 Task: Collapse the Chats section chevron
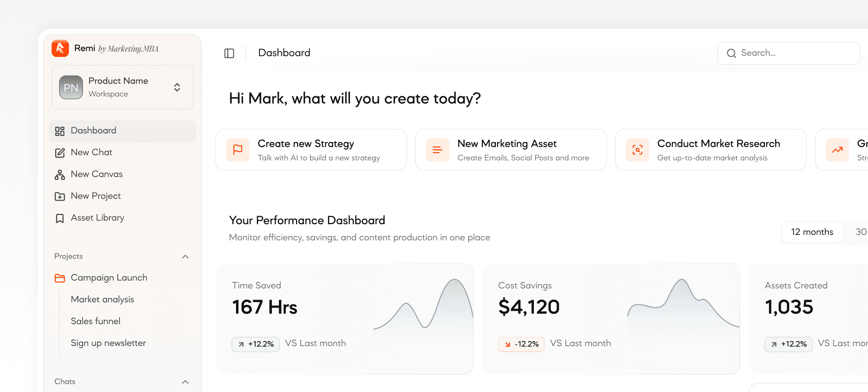tap(185, 382)
